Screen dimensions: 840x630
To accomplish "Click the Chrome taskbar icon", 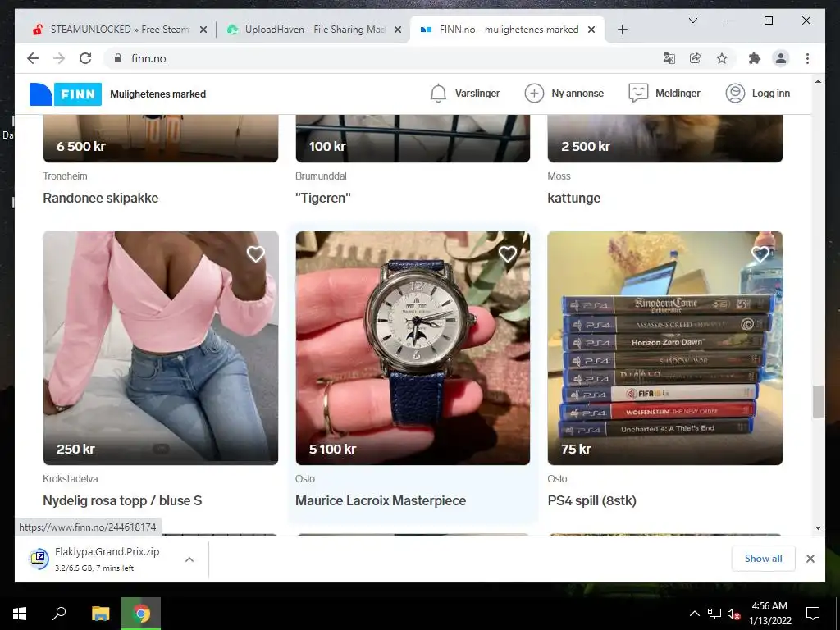I will tap(141, 614).
